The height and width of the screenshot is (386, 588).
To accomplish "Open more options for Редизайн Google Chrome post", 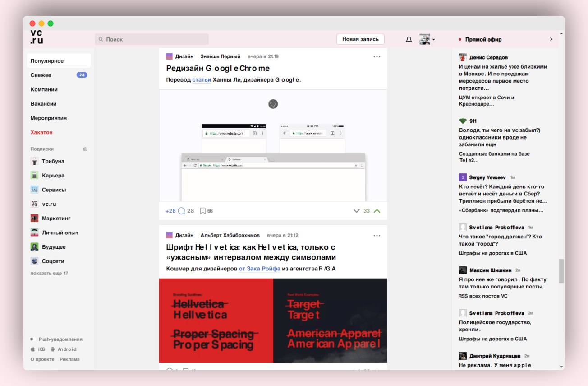I will coord(377,56).
